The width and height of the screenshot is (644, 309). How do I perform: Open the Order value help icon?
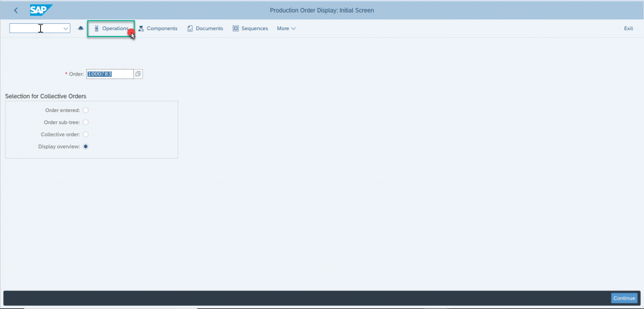tap(138, 74)
